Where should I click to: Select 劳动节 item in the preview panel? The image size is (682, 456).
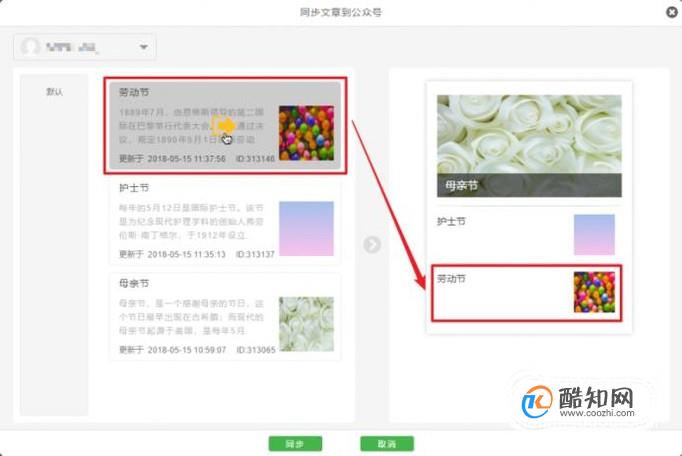pos(527,293)
